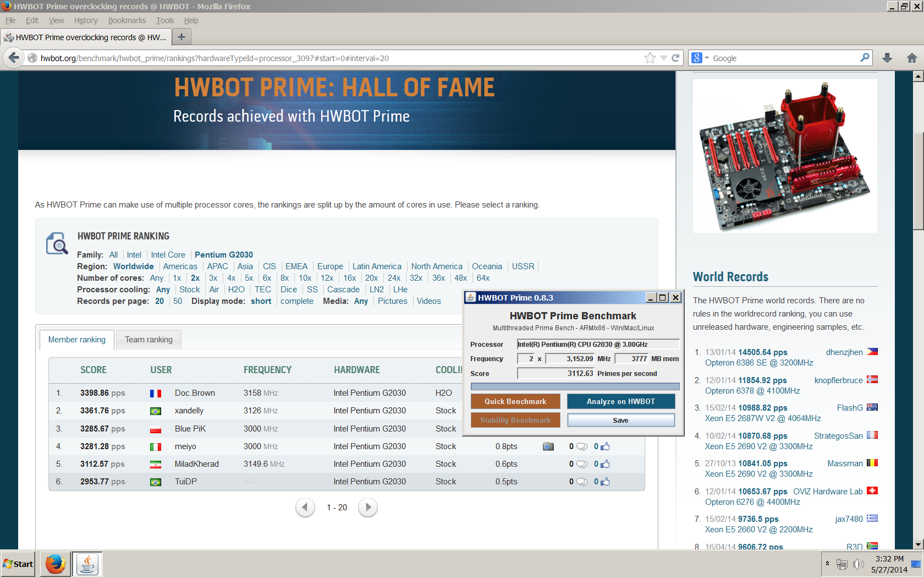The width and height of the screenshot is (924, 578).
Task: Filter region by Americas
Action: pos(180,266)
